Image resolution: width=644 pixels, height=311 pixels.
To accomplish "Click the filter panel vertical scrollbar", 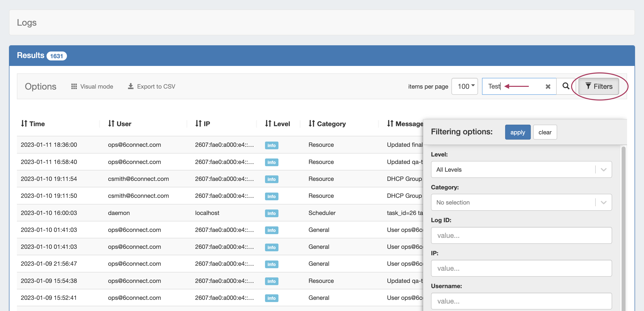I will [x=623, y=225].
